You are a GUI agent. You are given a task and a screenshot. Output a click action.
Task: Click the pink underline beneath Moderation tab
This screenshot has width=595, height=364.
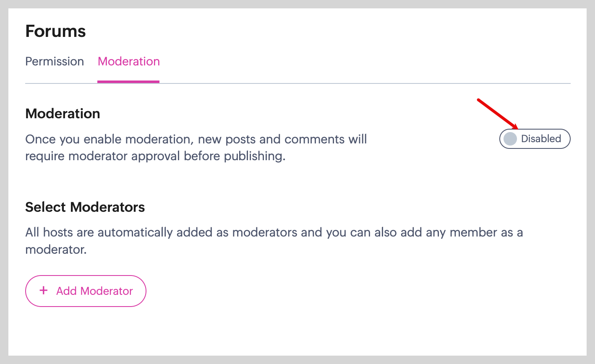click(x=128, y=81)
